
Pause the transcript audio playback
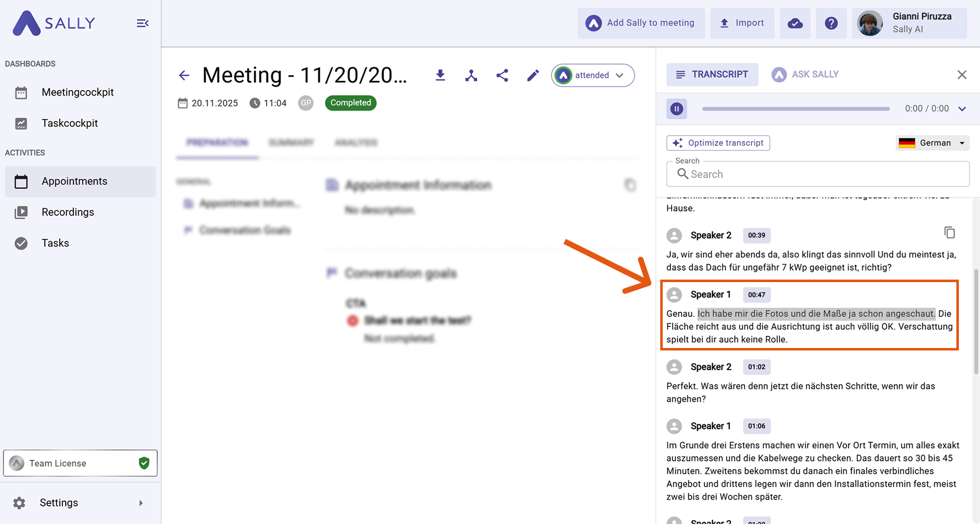pyautogui.click(x=677, y=109)
